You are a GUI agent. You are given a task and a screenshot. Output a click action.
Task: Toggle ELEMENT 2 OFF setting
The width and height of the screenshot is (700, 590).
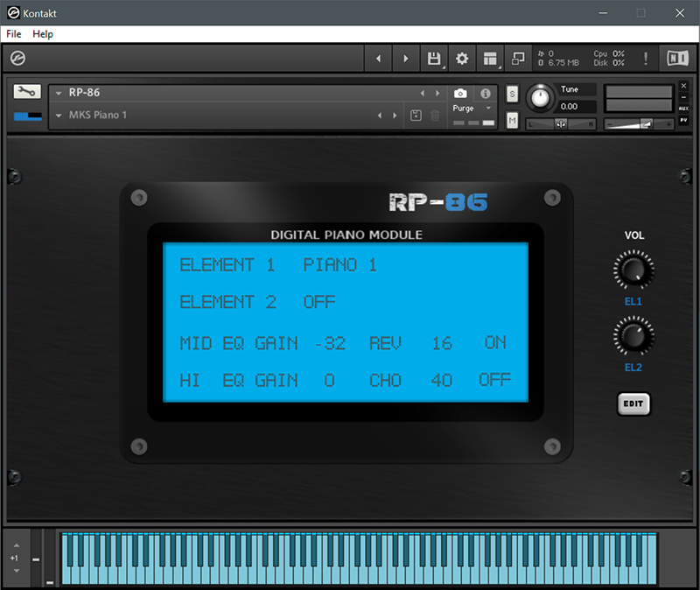(x=319, y=302)
